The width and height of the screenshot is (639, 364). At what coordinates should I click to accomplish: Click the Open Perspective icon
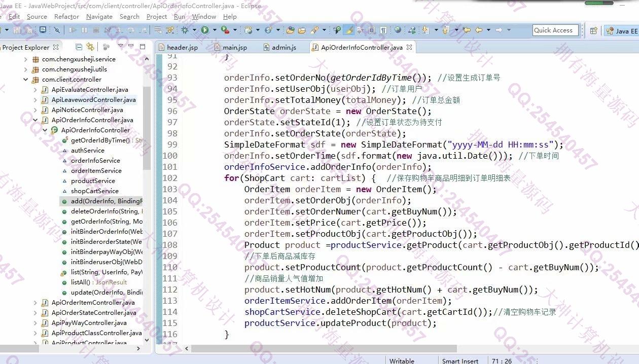point(594,30)
